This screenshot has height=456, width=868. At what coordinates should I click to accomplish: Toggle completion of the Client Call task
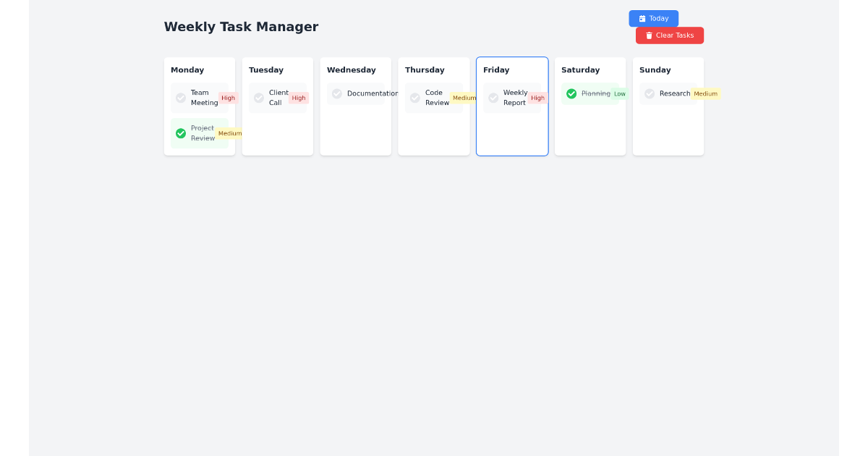pos(258,97)
